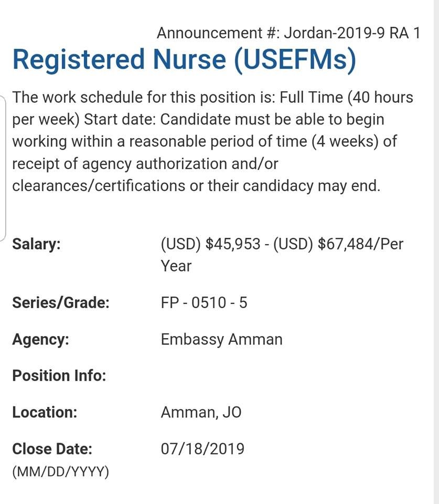This screenshot has height=504, width=439.
Task: Click the Close Date label
Action: [52, 449]
